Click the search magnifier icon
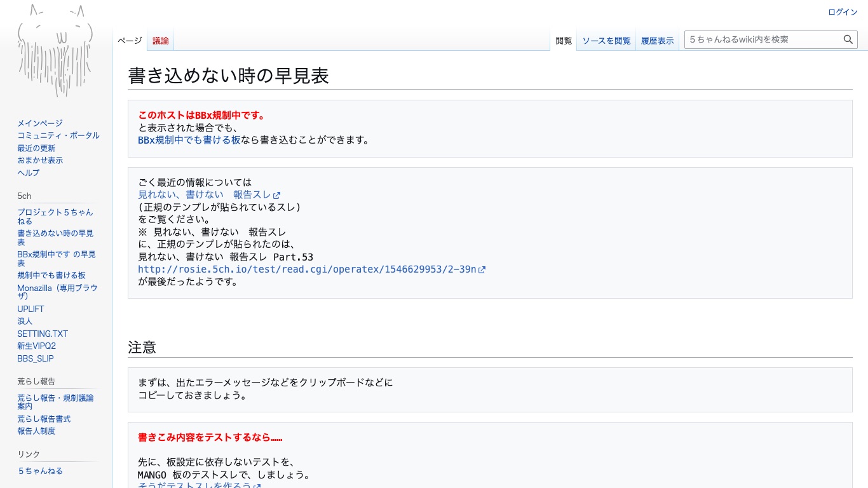 pyautogui.click(x=848, y=39)
